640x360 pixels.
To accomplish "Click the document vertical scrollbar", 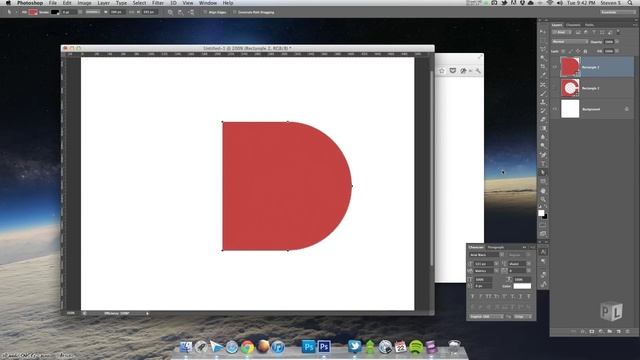I will click(431, 168).
